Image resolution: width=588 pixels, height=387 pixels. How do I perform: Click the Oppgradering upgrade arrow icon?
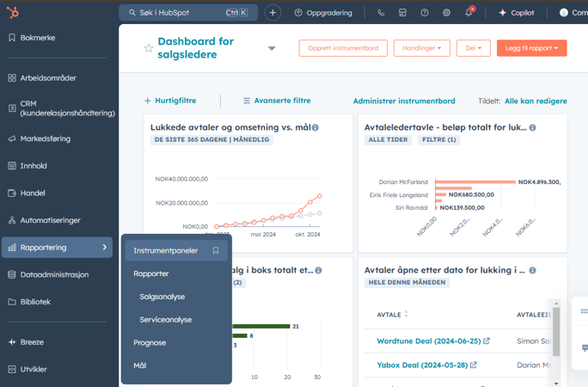pyautogui.click(x=298, y=13)
